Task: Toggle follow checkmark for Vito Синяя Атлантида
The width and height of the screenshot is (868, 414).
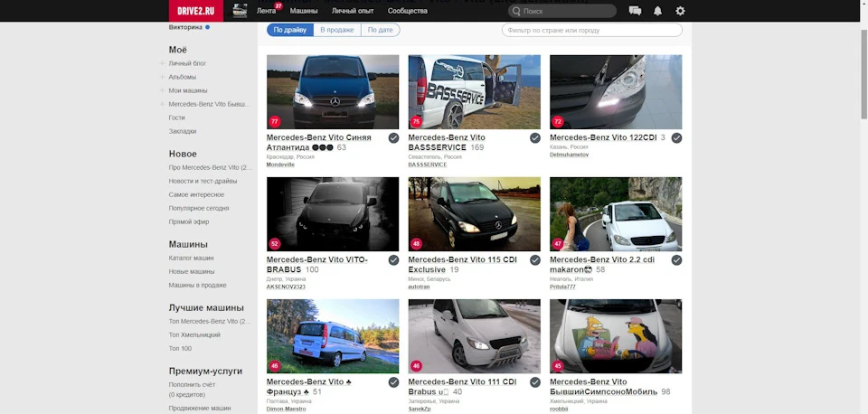Action: pos(393,137)
